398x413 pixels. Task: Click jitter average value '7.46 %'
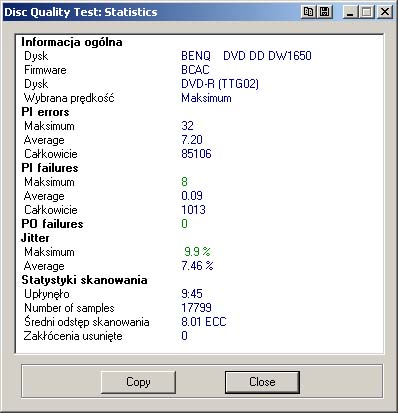(x=197, y=266)
